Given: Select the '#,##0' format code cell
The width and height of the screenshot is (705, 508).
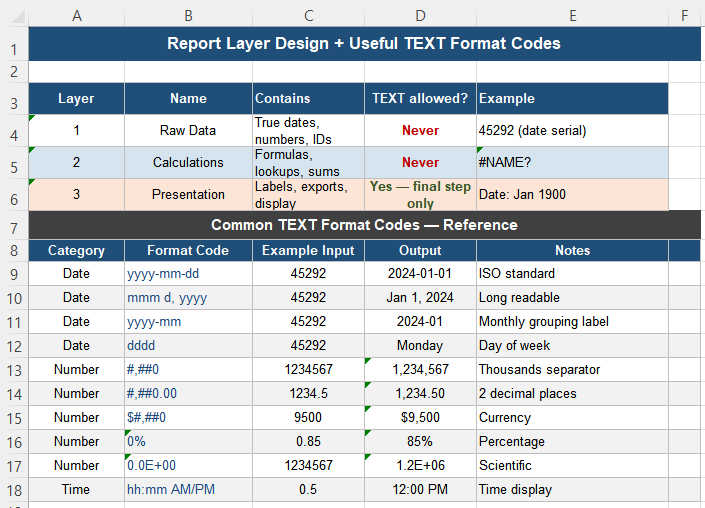Looking at the screenshot, I should click(x=188, y=370).
